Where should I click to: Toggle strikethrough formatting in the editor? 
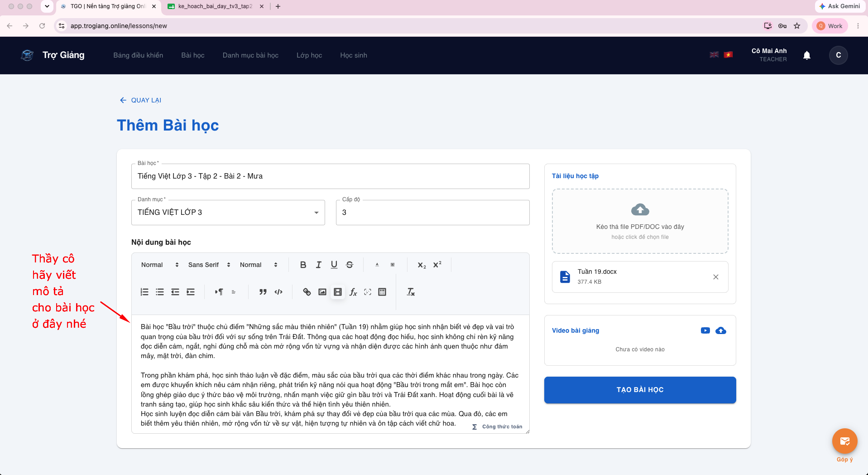(x=350, y=265)
